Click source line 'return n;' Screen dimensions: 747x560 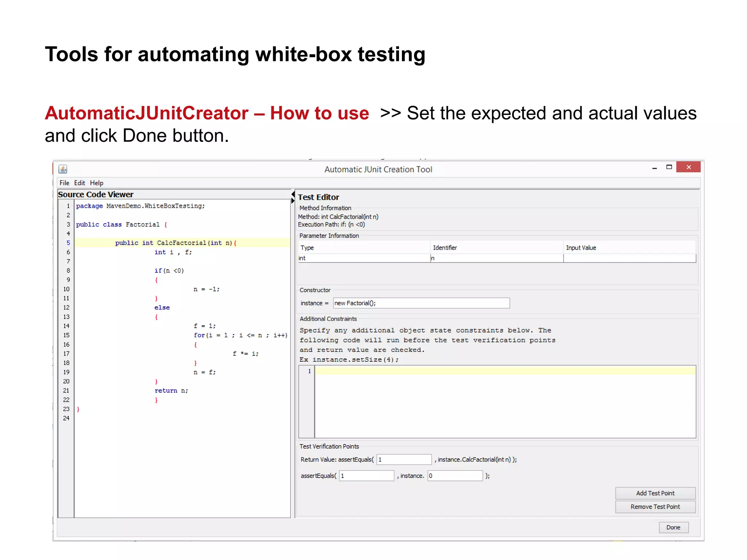[x=171, y=390]
